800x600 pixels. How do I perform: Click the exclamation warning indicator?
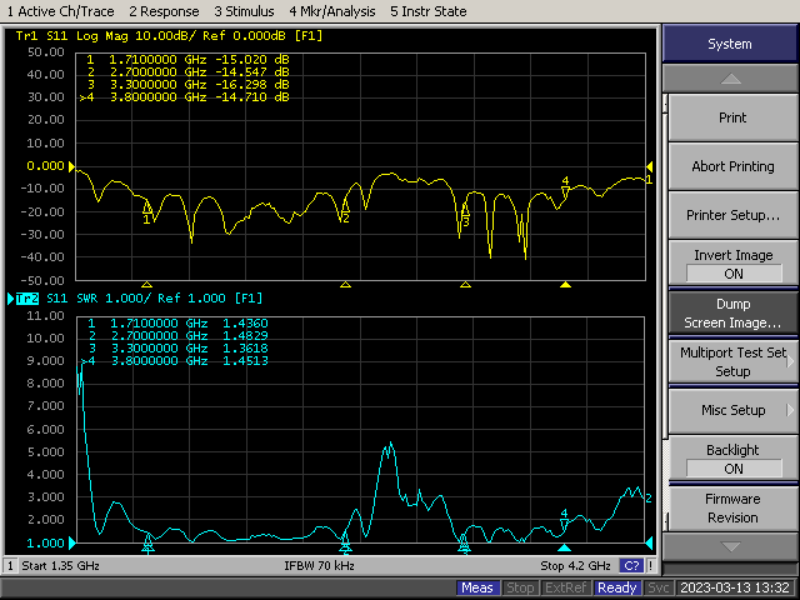tap(651, 566)
